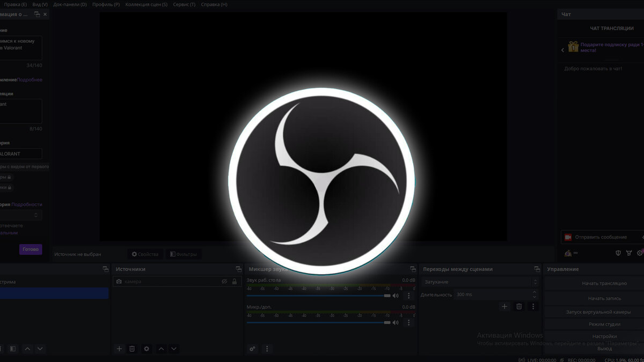Open audio mixer menu three-dots icon
This screenshot has height=362, width=644.
(267, 349)
